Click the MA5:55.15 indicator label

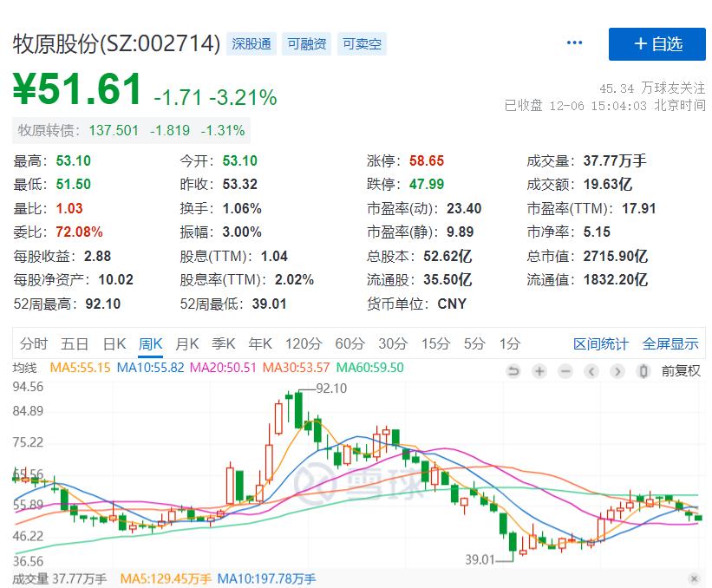click(80, 368)
